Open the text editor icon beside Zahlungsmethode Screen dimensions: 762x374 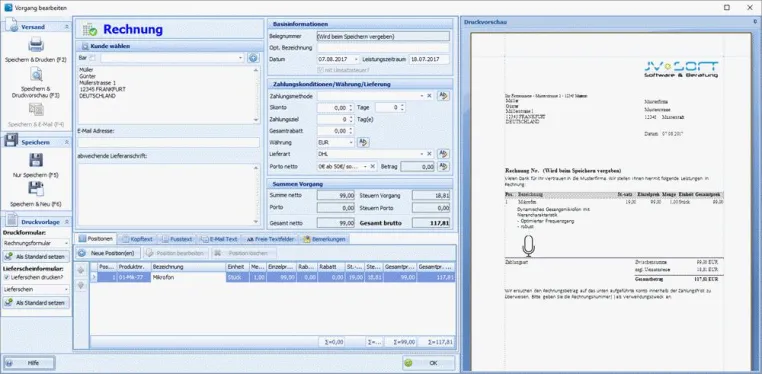[x=443, y=96]
